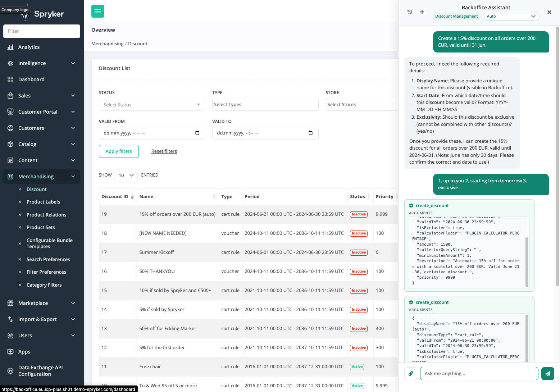
Task: Open Product Labels in sidebar
Action: point(43,202)
